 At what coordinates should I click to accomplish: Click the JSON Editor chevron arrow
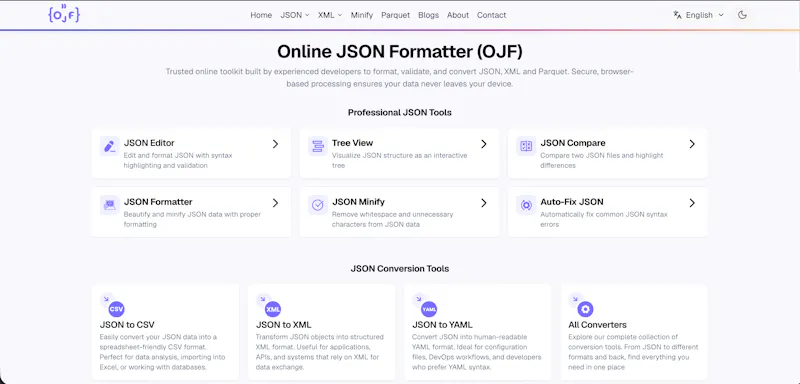276,144
